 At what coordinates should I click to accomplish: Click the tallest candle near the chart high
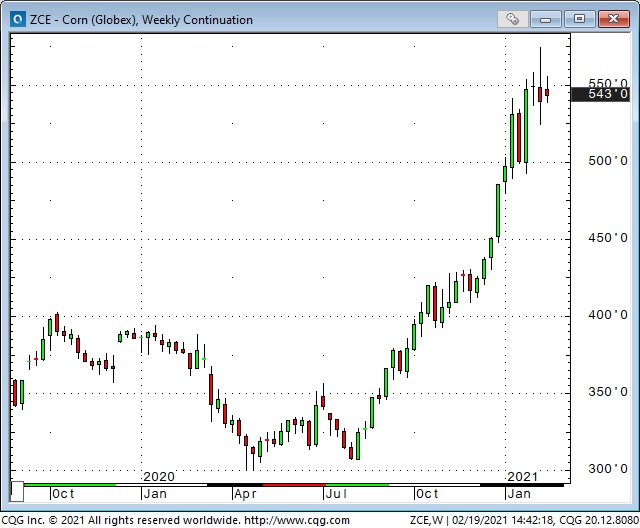click(x=540, y=86)
